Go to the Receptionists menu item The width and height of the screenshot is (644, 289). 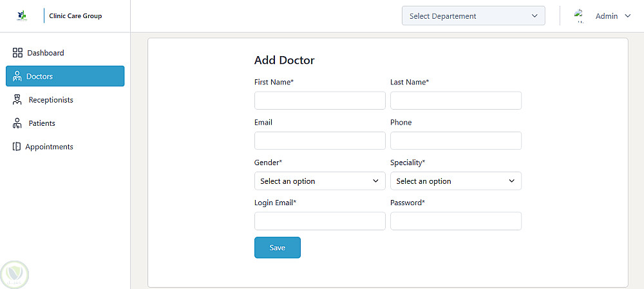[51, 100]
